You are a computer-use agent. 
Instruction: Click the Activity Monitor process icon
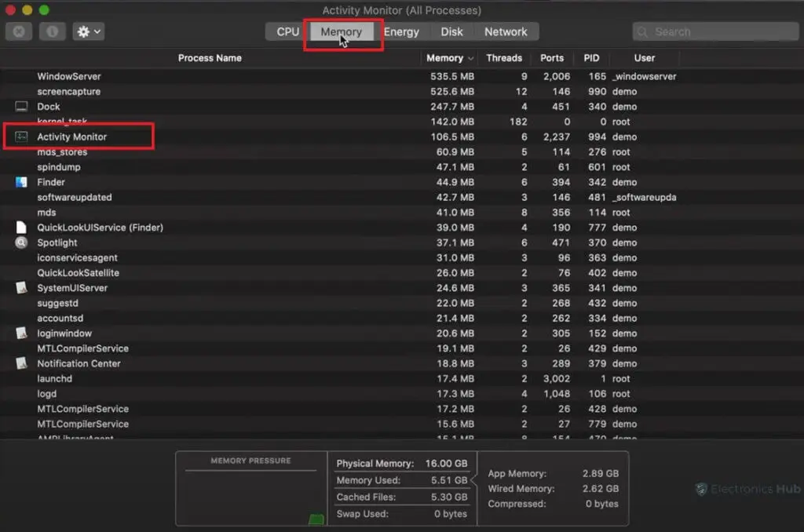pos(21,137)
